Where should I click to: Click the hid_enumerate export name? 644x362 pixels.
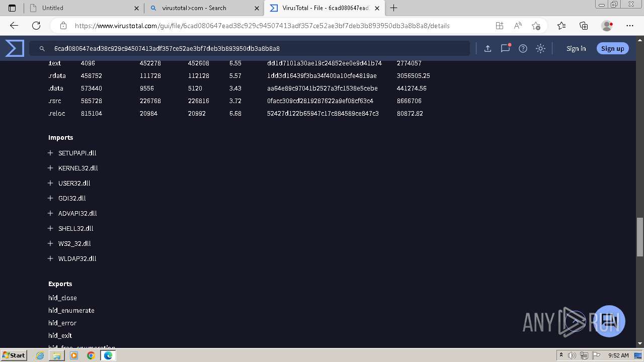[71, 310]
